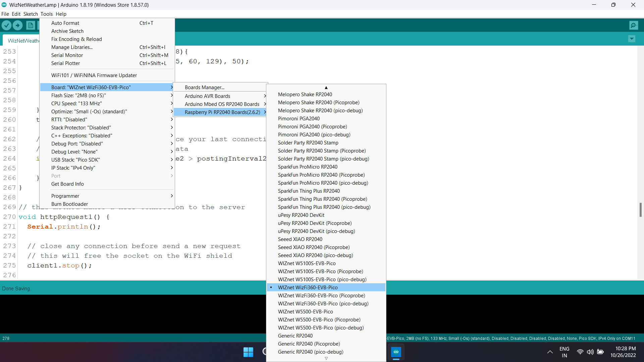Select Generic RP2040 board option

click(x=295, y=336)
